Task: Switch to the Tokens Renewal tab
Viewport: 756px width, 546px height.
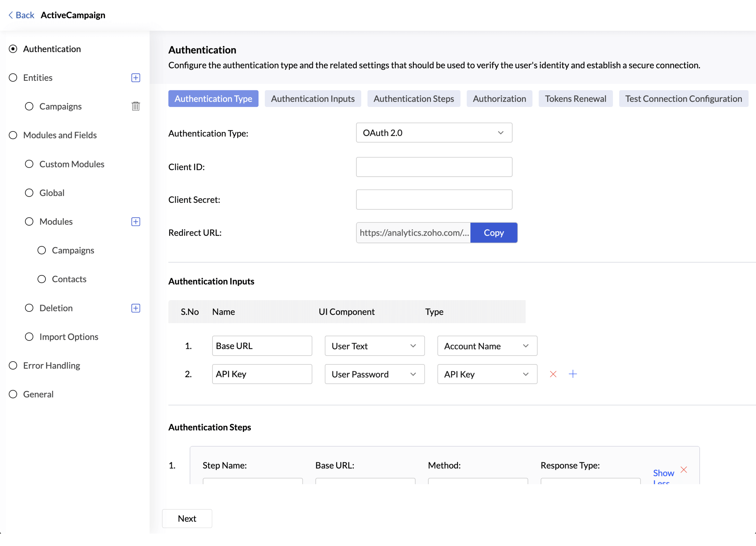Action: 575,99
